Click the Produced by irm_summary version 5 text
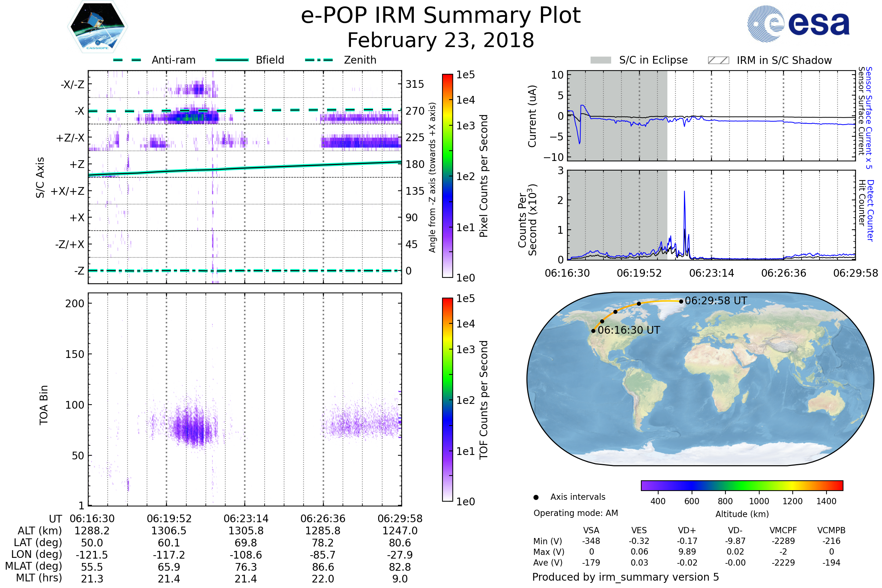 [x=625, y=577]
